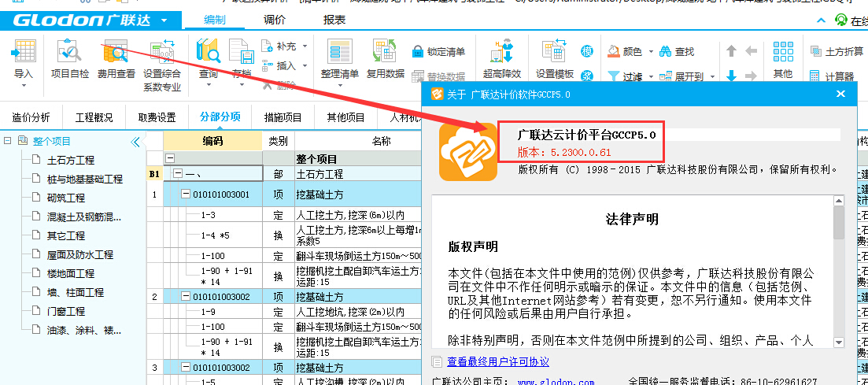Image resolution: width=868 pixels, height=385 pixels.
Task: Select 楼地面工程 in the tree
Action: coord(71,273)
